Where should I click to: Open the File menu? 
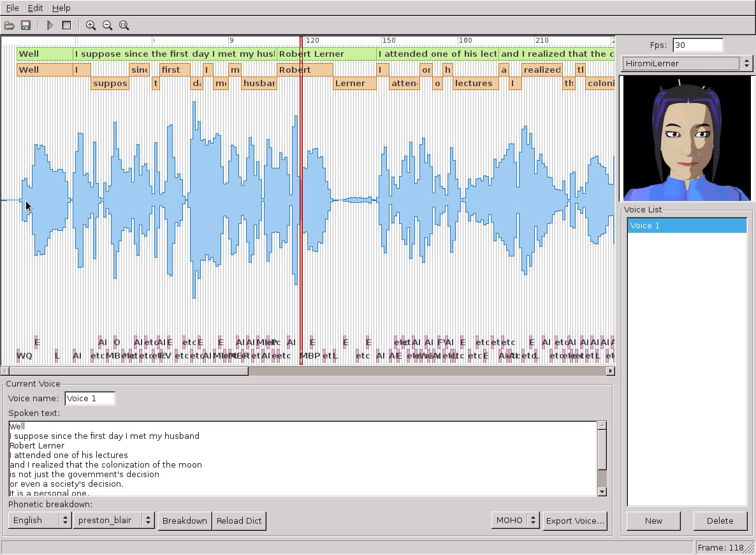pyautogui.click(x=12, y=8)
